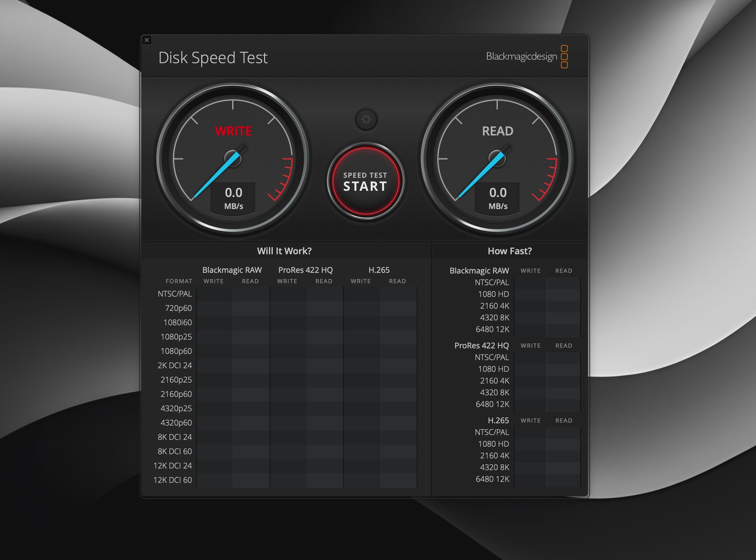
Task: Click the Blackmagicdesign logo
Action: coord(527,56)
